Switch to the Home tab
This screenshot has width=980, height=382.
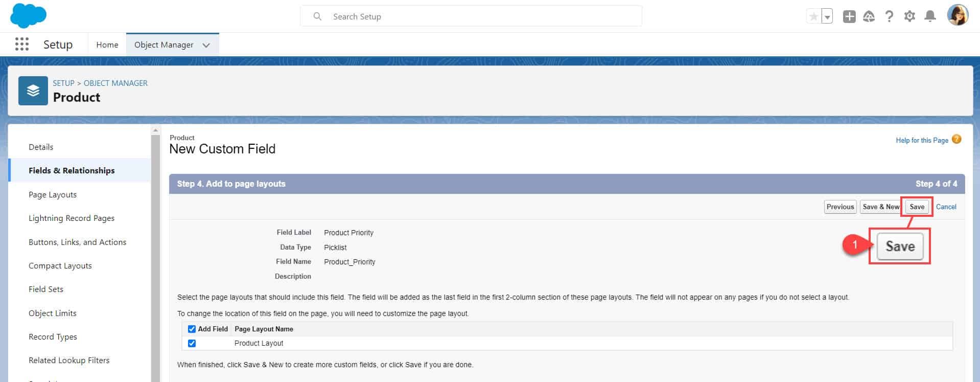[107, 45]
